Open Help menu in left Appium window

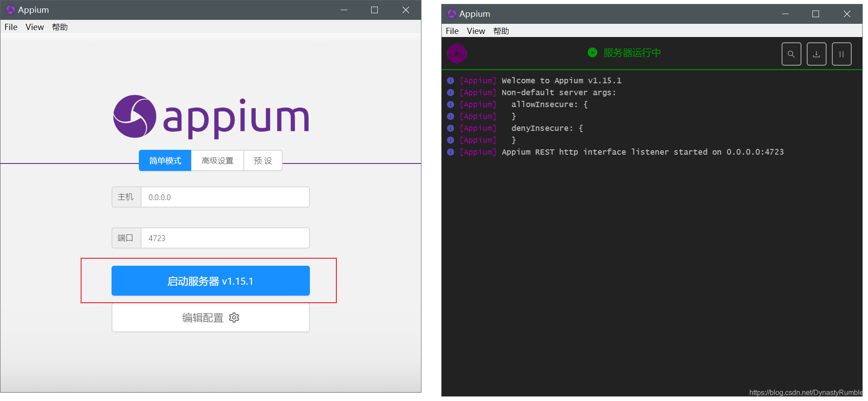click(60, 27)
